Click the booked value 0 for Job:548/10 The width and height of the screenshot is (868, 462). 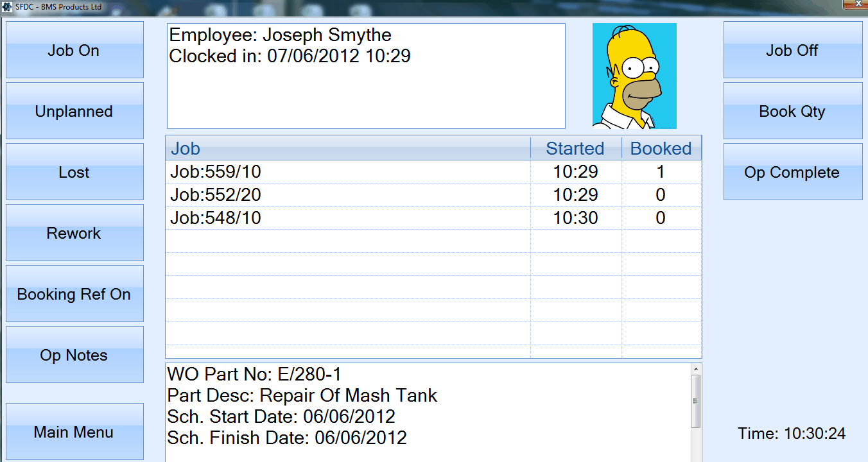point(661,218)
